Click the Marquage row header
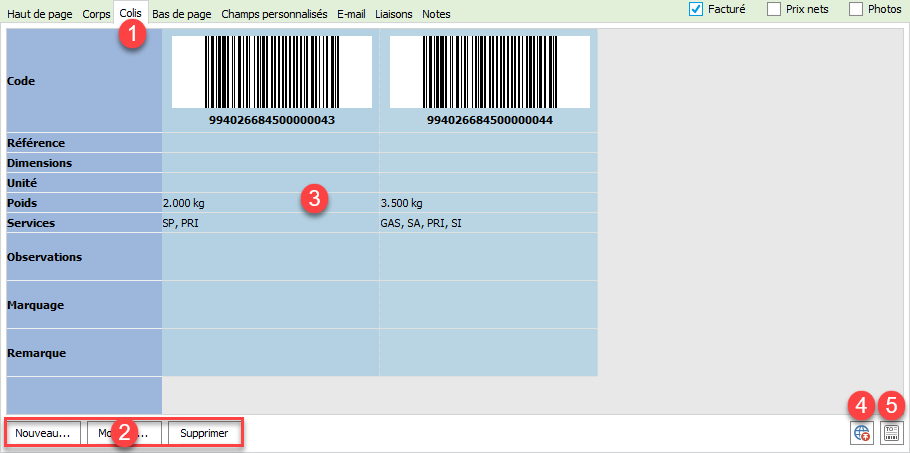910x453 pixels. tap(84, 305)
